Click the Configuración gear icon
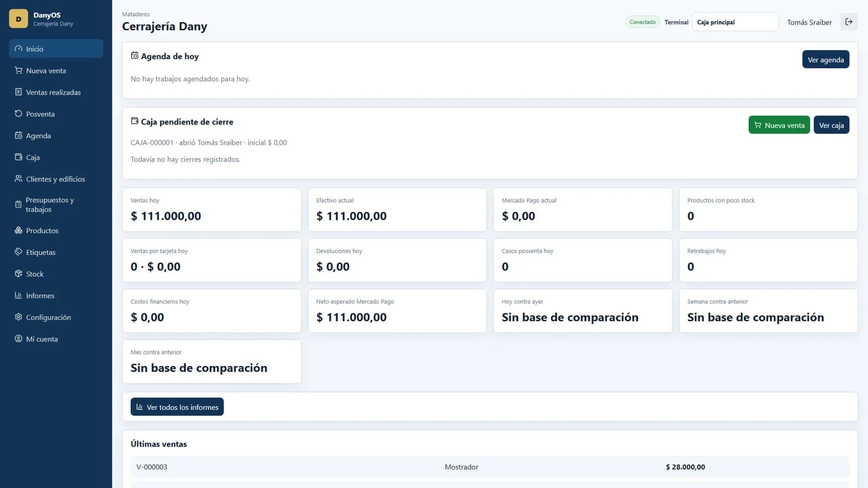The width and height of the screenshot is (868, 488). (18, 317)
